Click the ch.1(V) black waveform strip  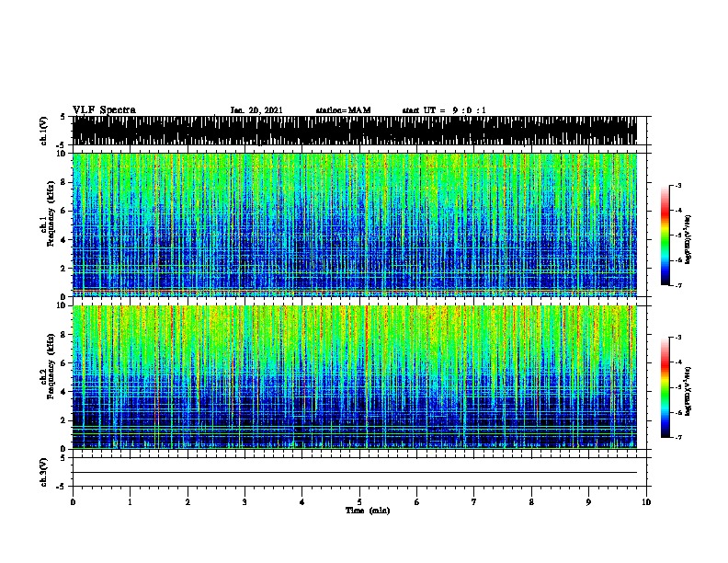355,131
